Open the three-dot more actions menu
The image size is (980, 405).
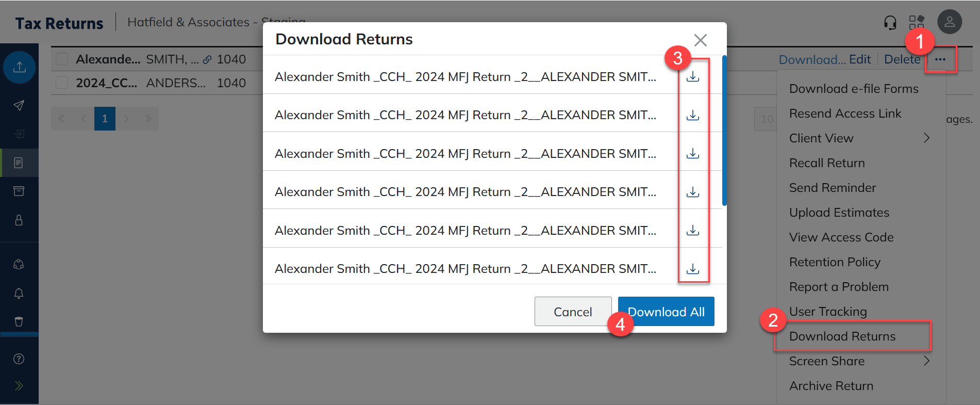[940, 59]
